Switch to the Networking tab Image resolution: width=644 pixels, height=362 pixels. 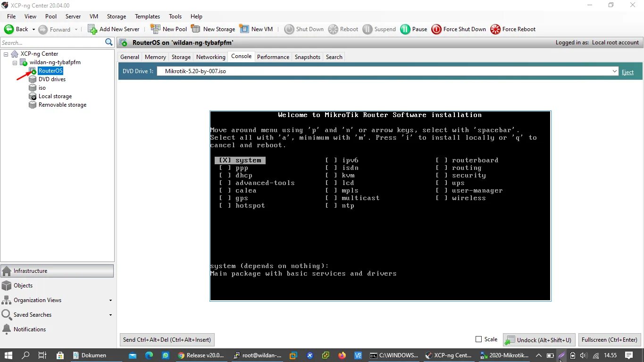[211, 57]
